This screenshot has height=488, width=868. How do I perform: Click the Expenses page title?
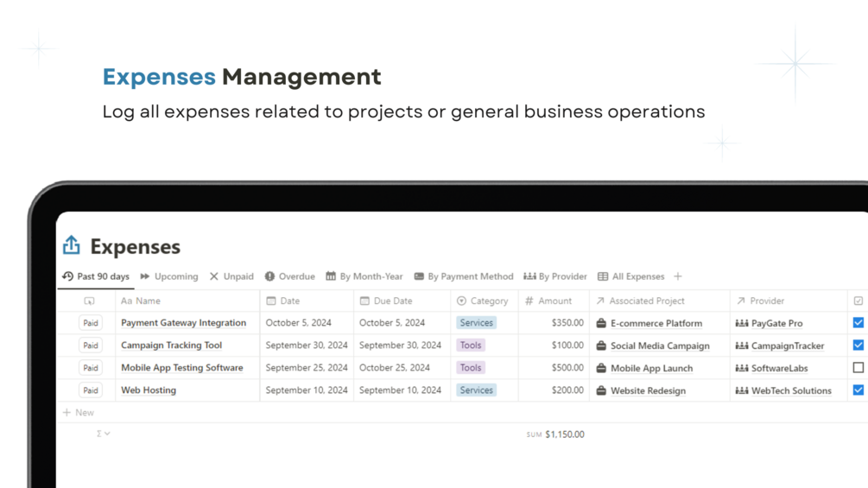[135, 247]
